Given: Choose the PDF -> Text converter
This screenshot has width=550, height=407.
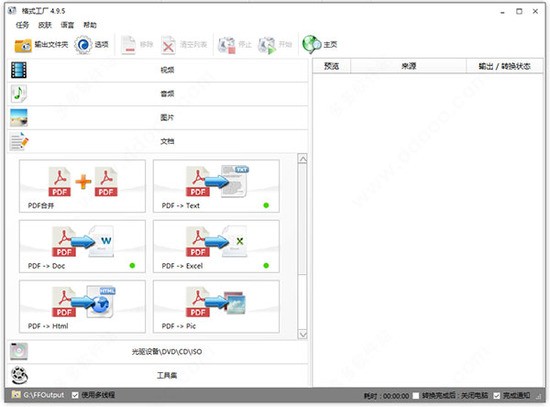Looking at the screenshot, I should pos(216,186).
